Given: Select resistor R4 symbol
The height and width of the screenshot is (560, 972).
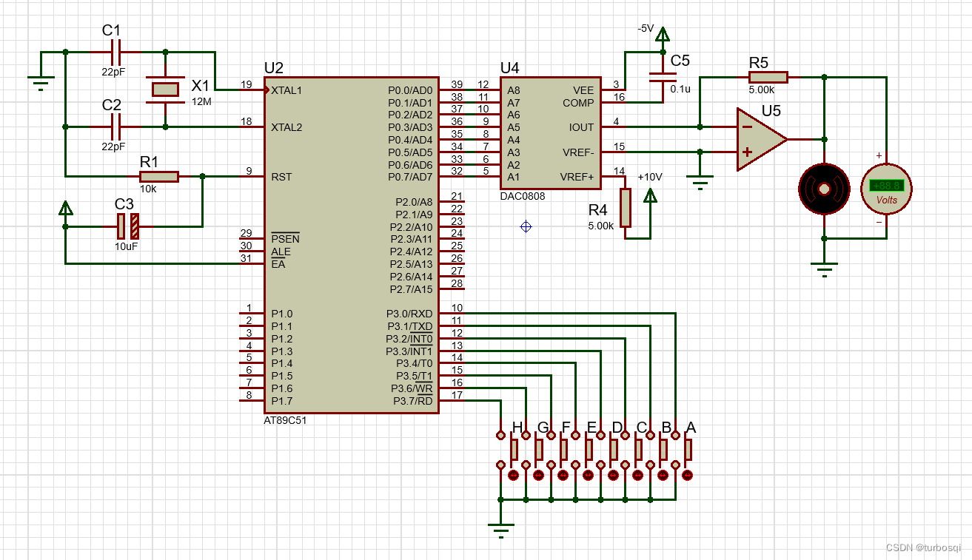Looking at the screenshot, I should point(626,208).
